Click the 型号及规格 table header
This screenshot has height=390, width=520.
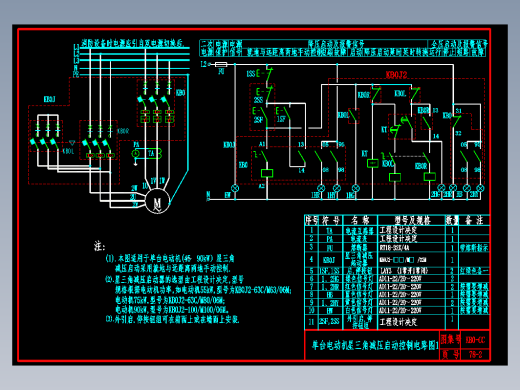[412, 220]
